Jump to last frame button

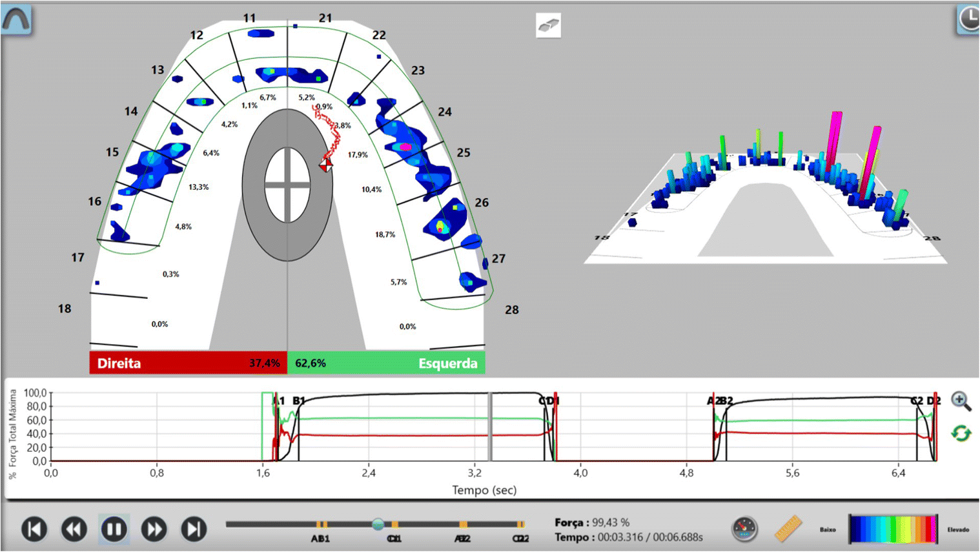pos(194,529)
